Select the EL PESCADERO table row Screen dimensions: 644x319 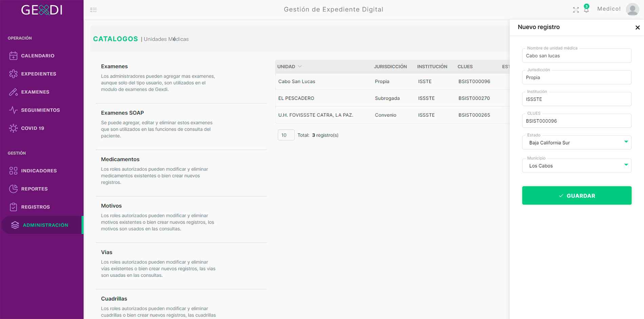click(x=392, y=98)
